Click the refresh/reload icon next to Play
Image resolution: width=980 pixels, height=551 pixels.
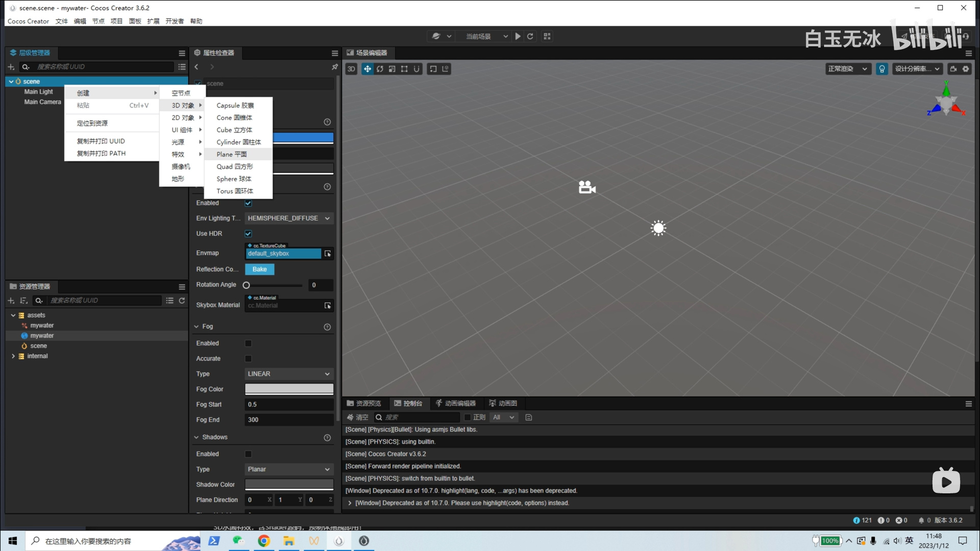530,36
